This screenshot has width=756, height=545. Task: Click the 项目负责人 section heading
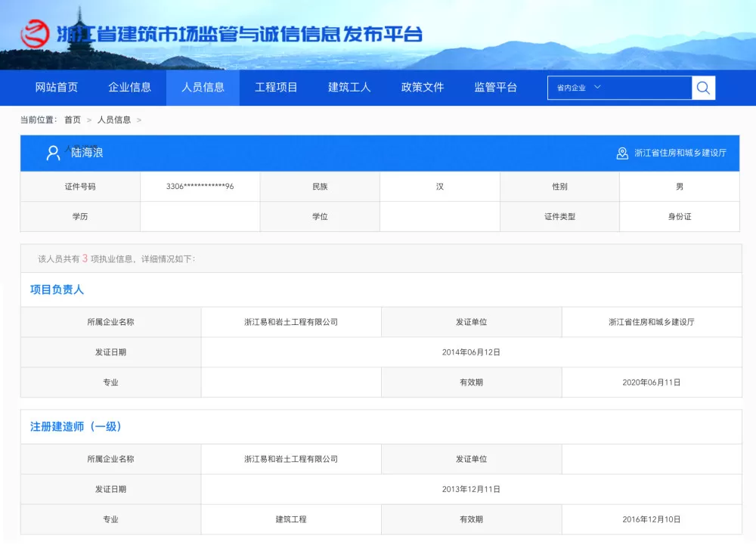tap(57, 290)
